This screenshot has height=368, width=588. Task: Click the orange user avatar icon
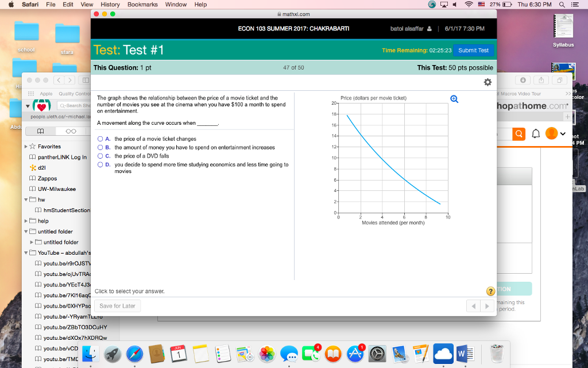[x=551, y=133]
